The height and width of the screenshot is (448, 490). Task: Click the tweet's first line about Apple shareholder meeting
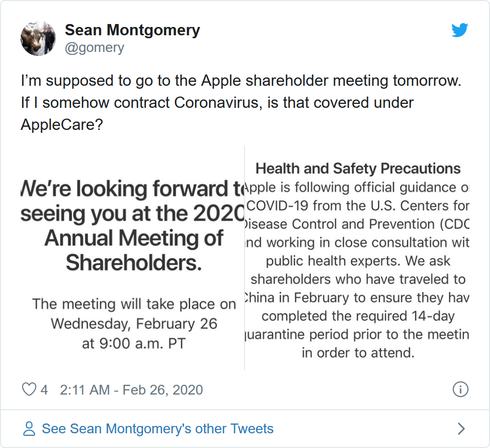click(x=241, y=80)
